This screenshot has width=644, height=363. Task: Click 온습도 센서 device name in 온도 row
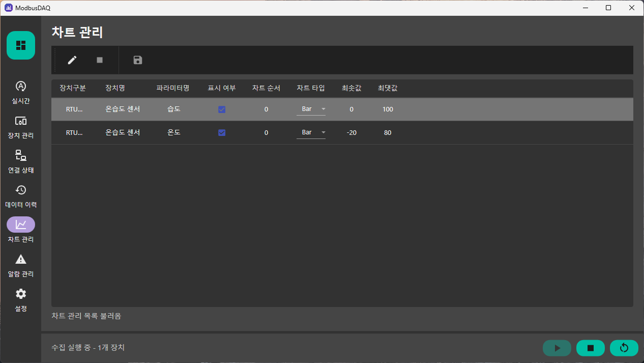(x=123, y=133)
